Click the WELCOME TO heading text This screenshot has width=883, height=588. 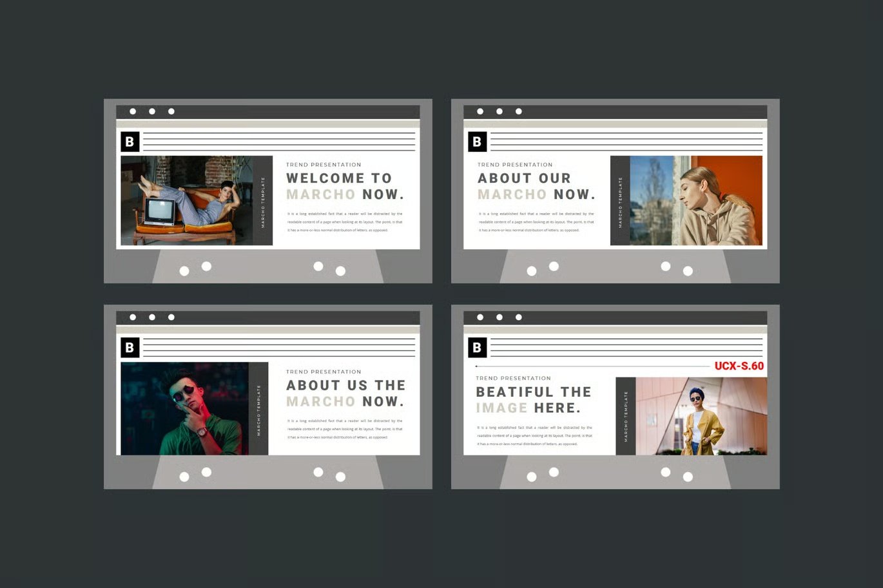click(339, 178)
